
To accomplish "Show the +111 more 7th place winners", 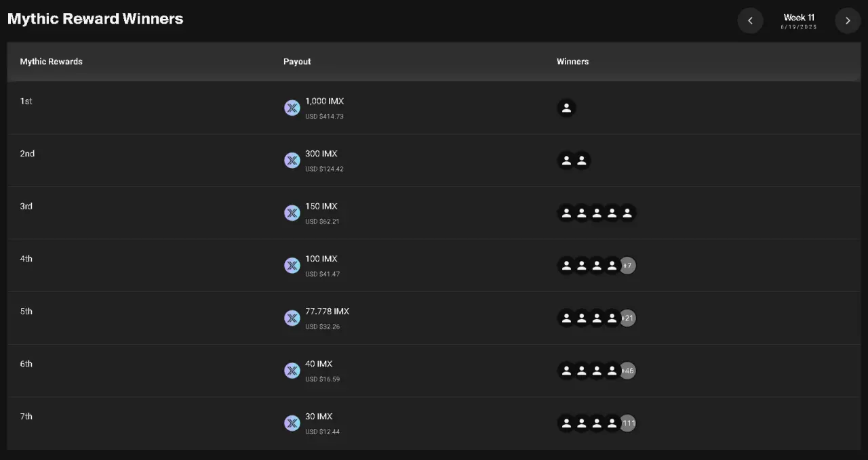I will [627, 423].
